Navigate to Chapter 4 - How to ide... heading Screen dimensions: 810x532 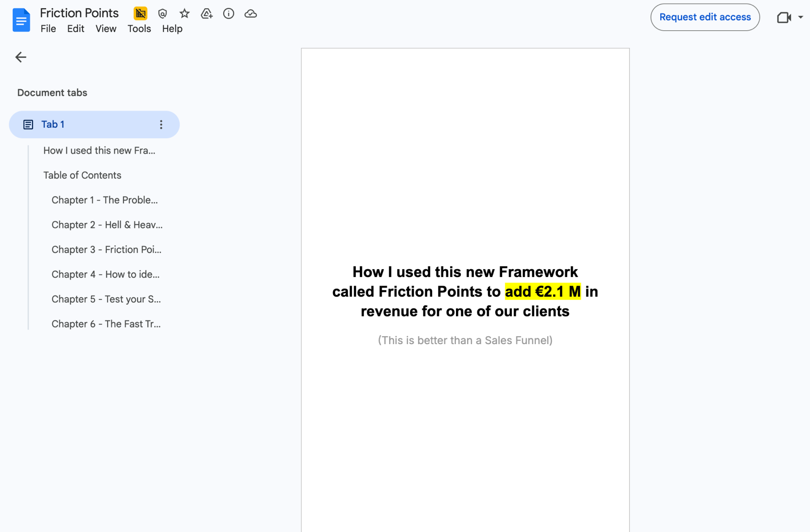[x=105, y=274]
